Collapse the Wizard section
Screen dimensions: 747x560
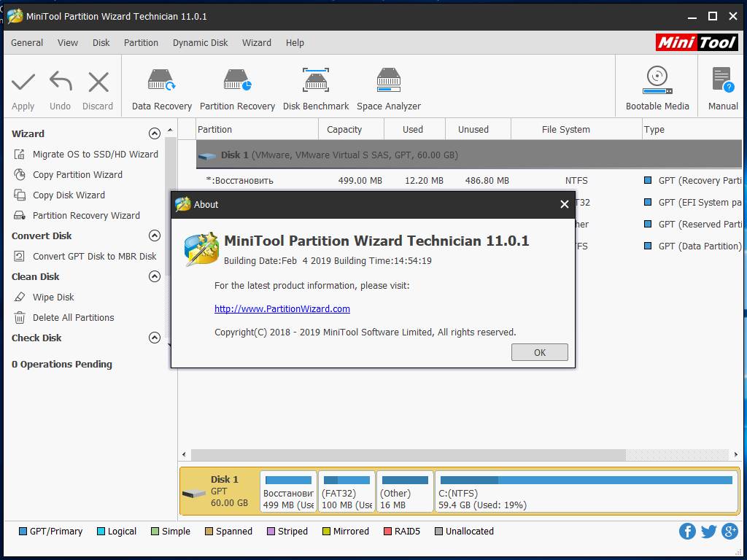(x=154, y=133)
